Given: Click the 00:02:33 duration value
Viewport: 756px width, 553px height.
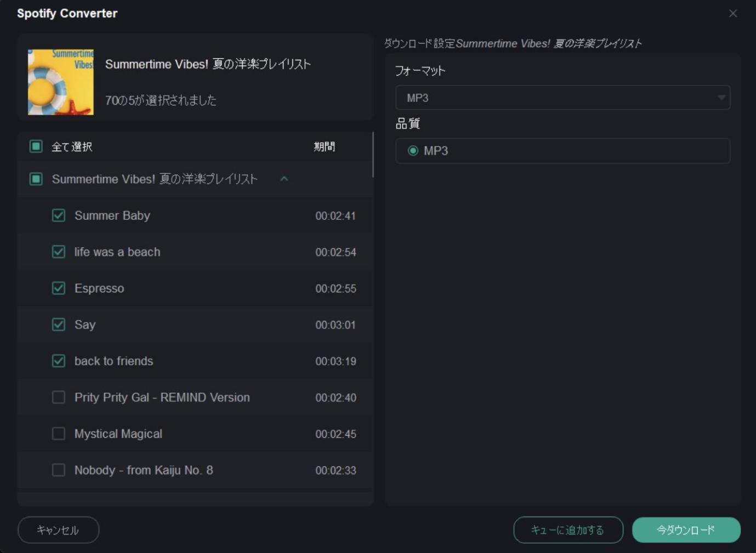Looking at the screenshot, I should pyautogui.click(x=336, y=470).
